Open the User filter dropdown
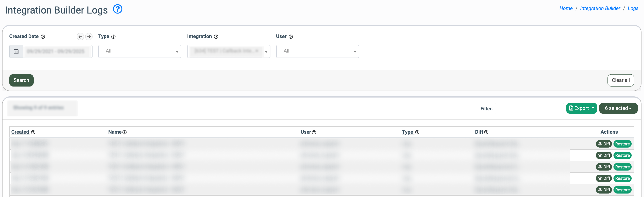This screenshot has width=644, height=197. point(318,52)
